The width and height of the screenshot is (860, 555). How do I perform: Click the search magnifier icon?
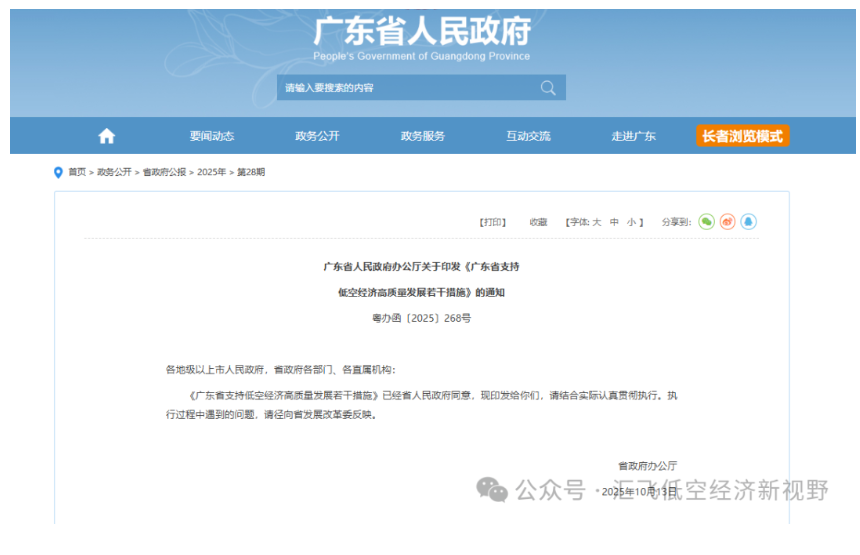(548, 88)
